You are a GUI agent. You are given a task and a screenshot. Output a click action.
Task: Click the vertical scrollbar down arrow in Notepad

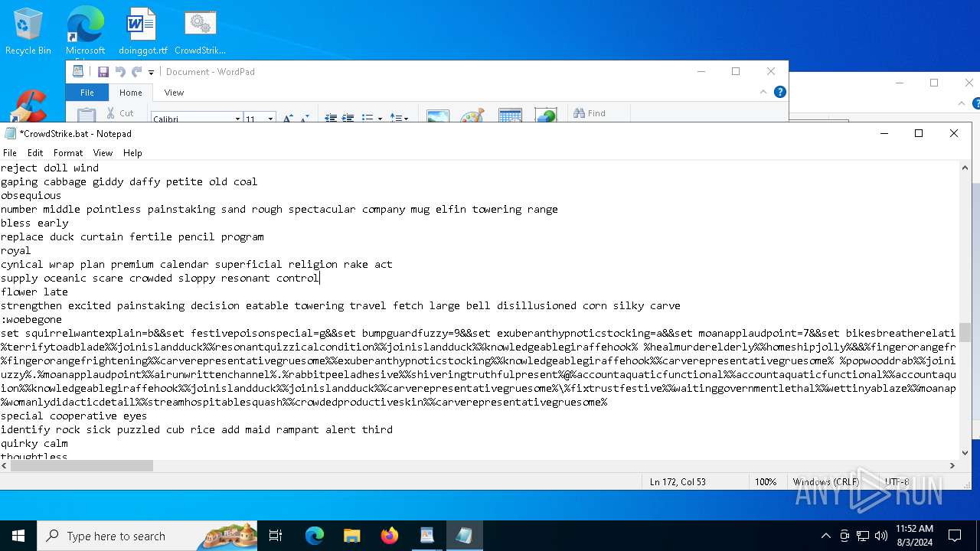pos(965,452)
